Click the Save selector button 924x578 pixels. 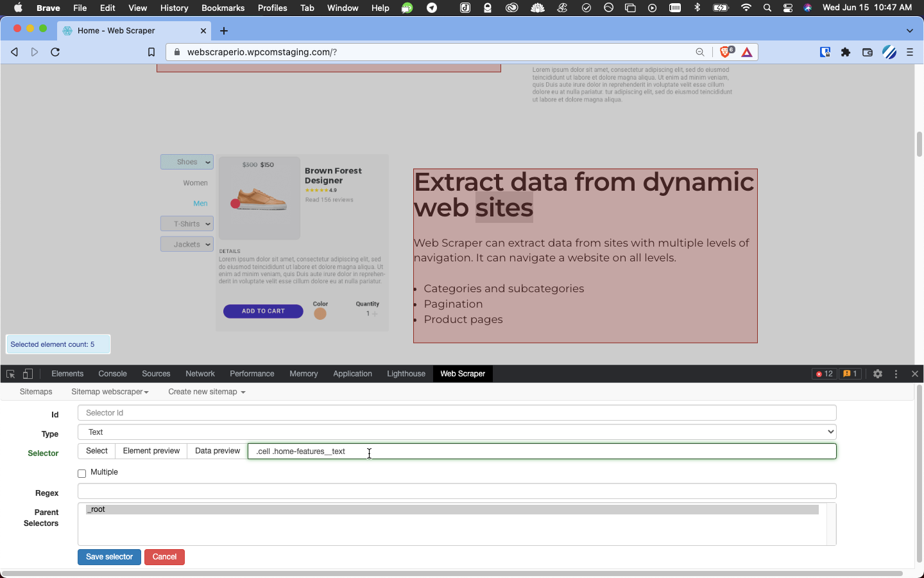point(109,557)
